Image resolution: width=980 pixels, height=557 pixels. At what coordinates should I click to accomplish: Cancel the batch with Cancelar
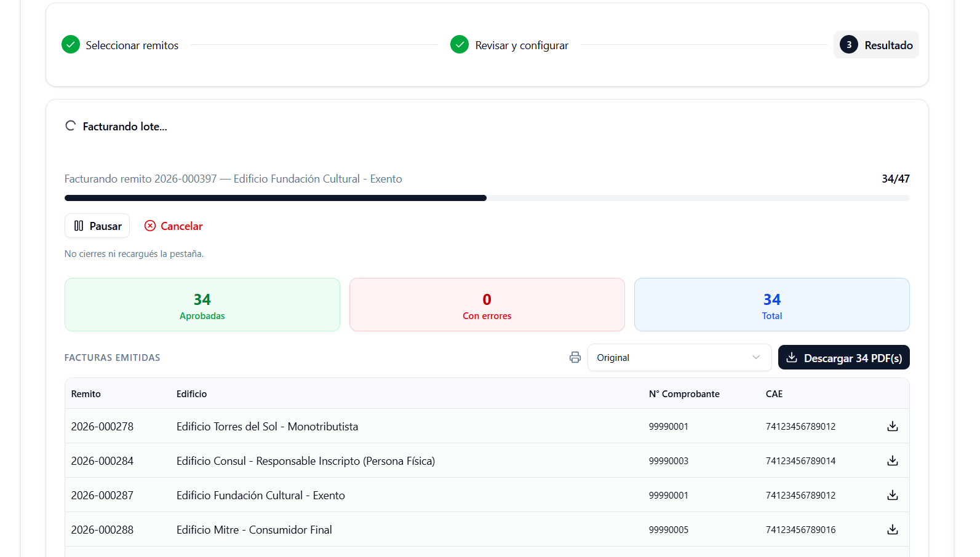[173, 226]
